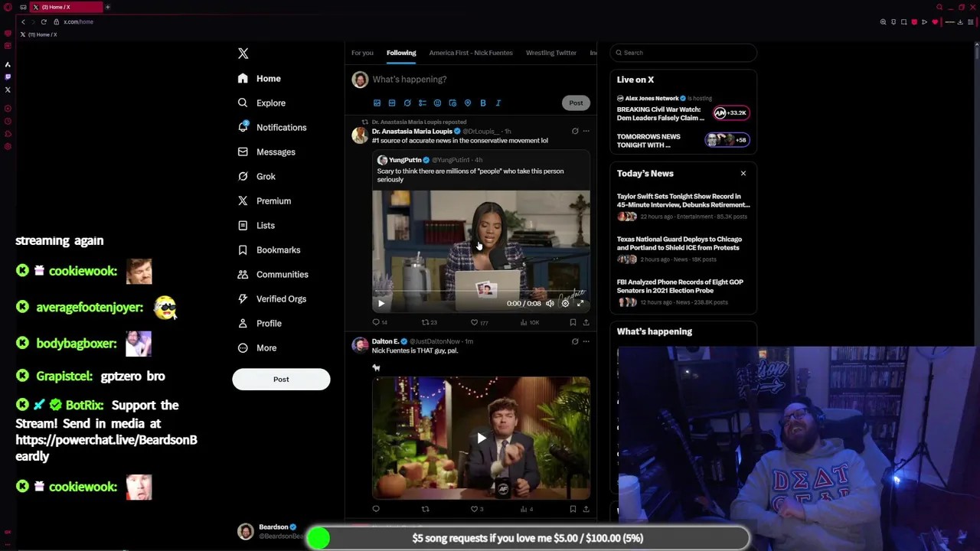Open Explore from the sidebar
Screen dimensions: 980x551
click(x=262, y=103)
